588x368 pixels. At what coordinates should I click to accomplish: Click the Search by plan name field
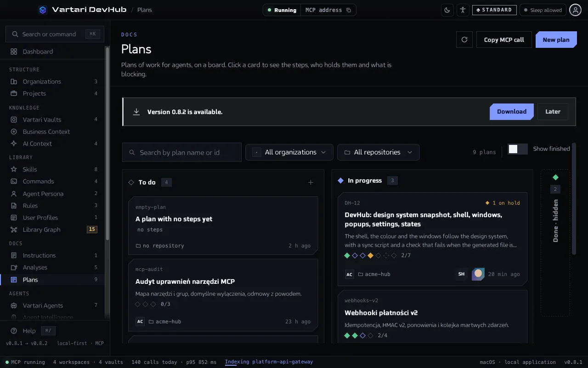[x=181, y=152]
